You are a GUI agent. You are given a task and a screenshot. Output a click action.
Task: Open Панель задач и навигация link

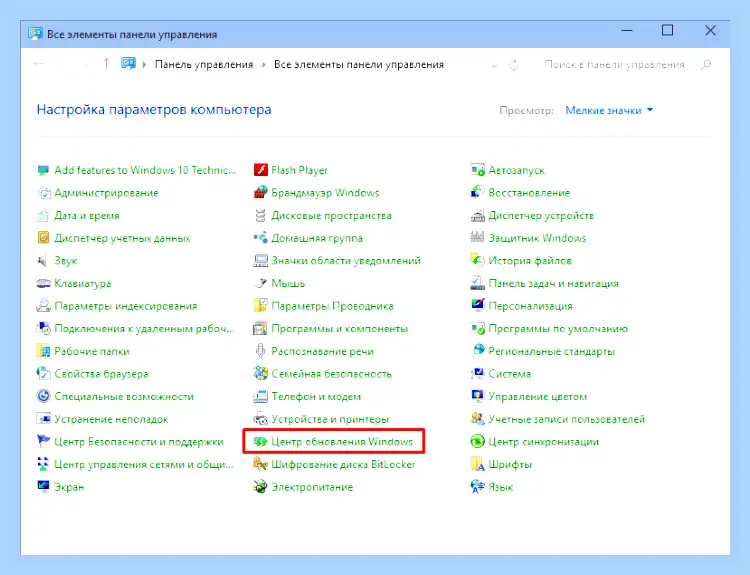pos(553,283)
